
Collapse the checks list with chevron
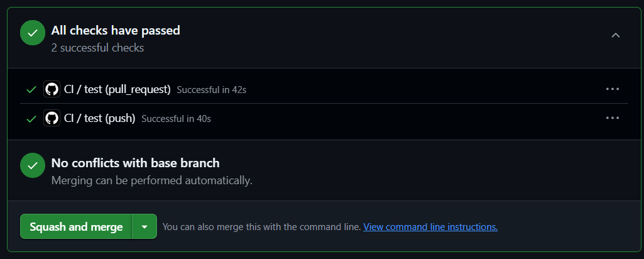pos(616,35)
